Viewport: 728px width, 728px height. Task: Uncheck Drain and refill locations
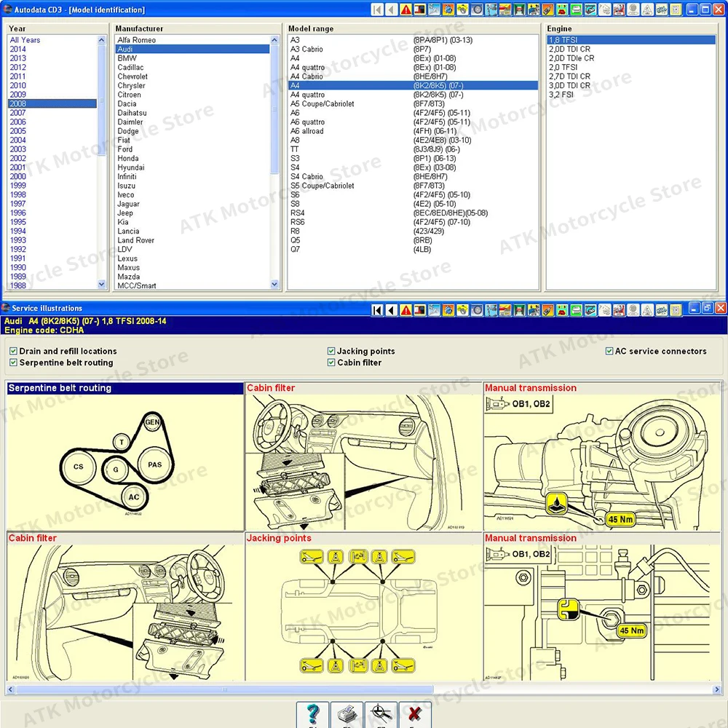[x=13, y=351]
